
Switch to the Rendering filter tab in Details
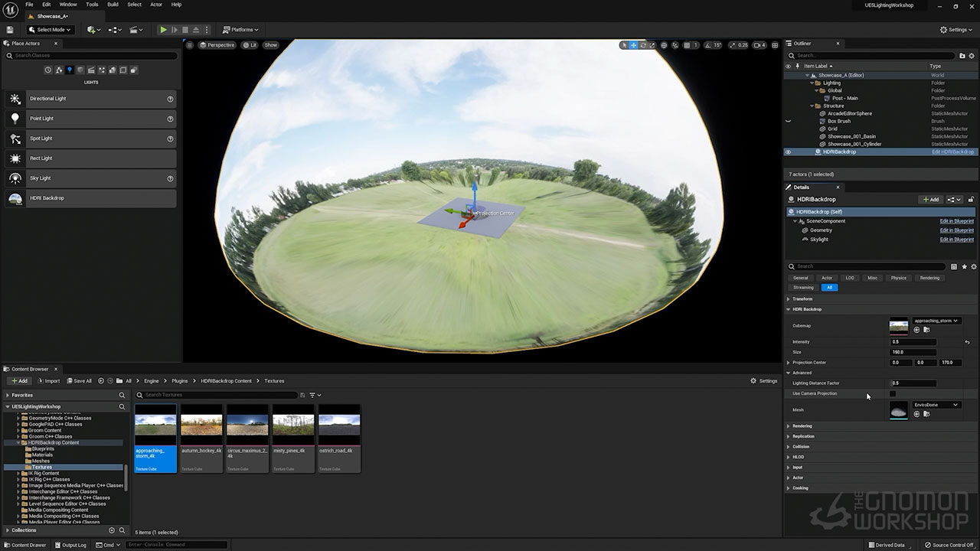929,278
